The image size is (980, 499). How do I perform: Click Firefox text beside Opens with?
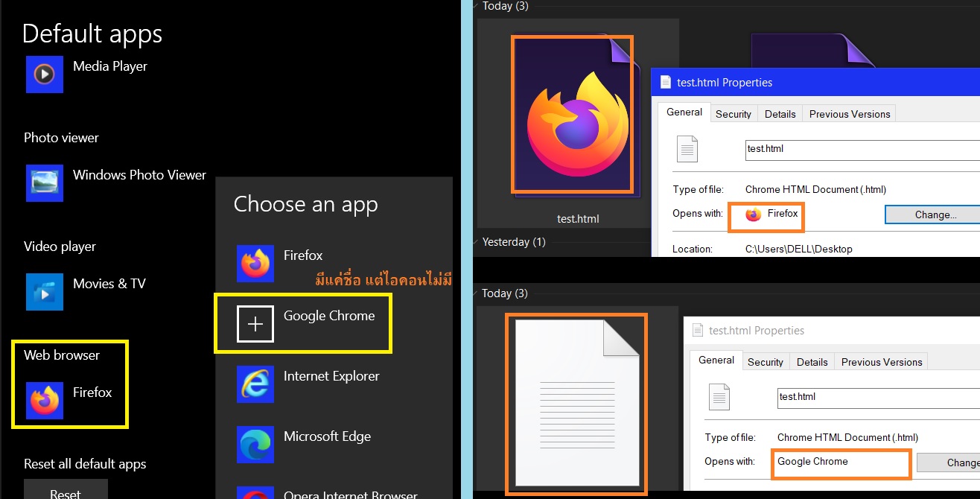(783, 214)
